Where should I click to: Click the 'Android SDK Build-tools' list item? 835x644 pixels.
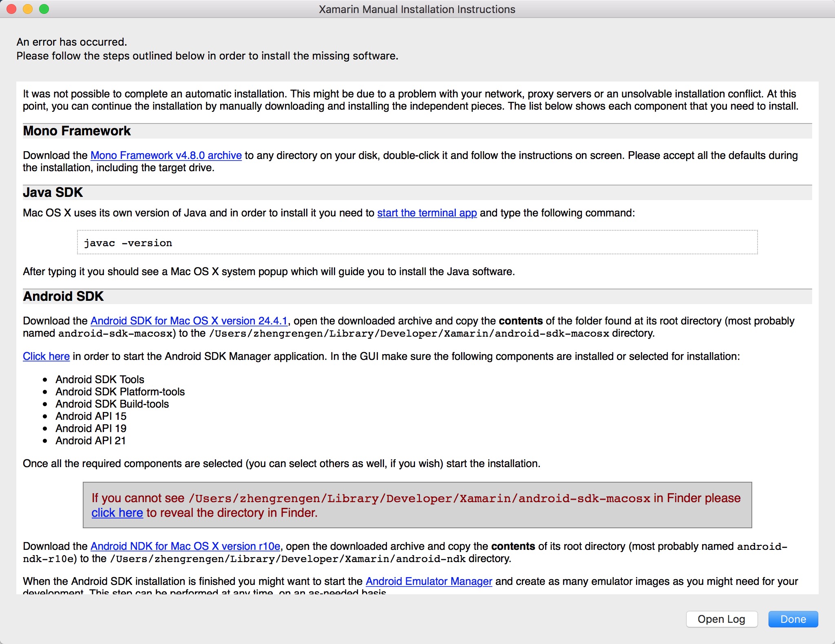pyautogui.click(x=112, y=404)
